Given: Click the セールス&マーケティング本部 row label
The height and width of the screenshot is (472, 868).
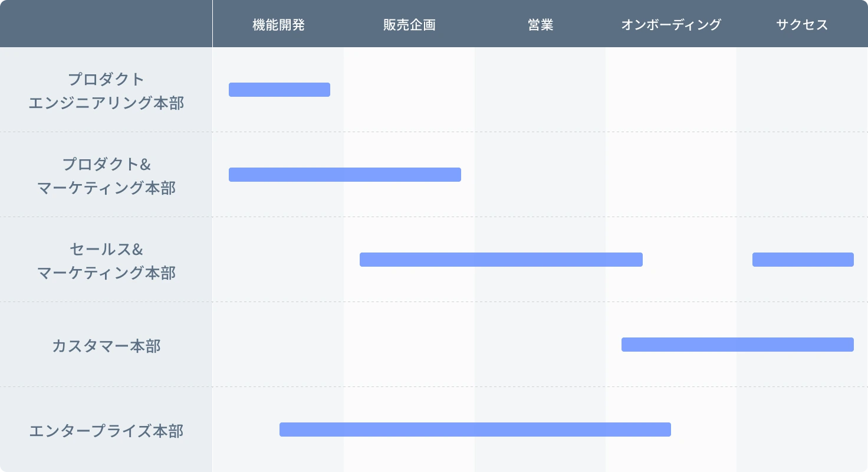Looking at the screenshot, I should point(106,261).
